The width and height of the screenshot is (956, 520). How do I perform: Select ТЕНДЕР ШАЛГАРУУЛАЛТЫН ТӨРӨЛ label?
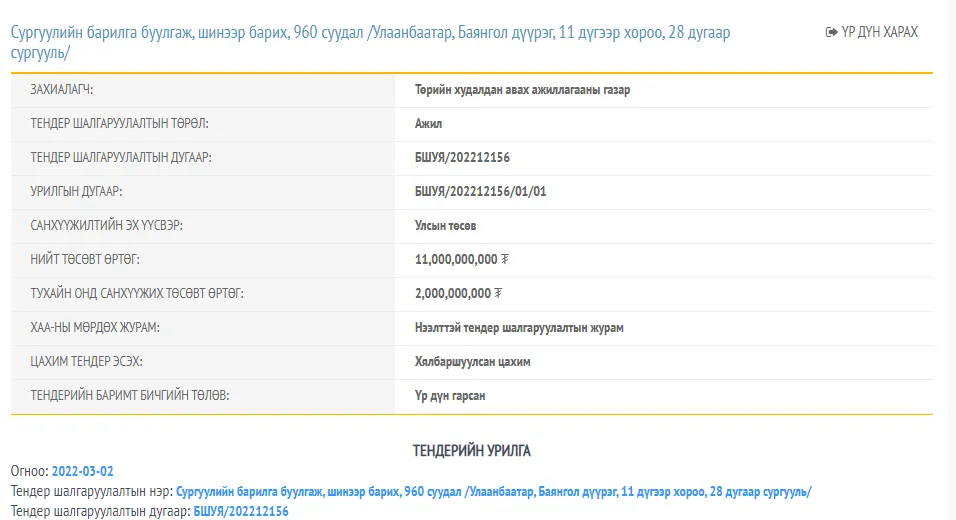(120, 124)
